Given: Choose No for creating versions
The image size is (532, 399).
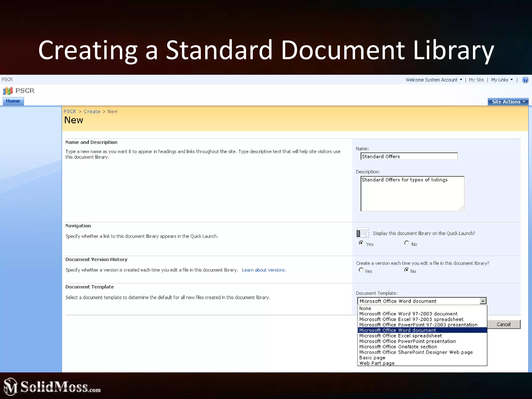Looking at the screenshot, I should pos(407,270).
